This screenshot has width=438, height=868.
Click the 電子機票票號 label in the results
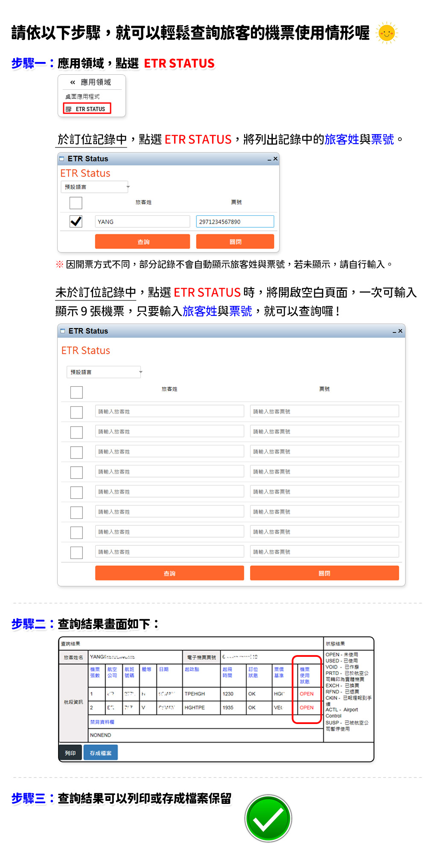click(x=201, y=657)
